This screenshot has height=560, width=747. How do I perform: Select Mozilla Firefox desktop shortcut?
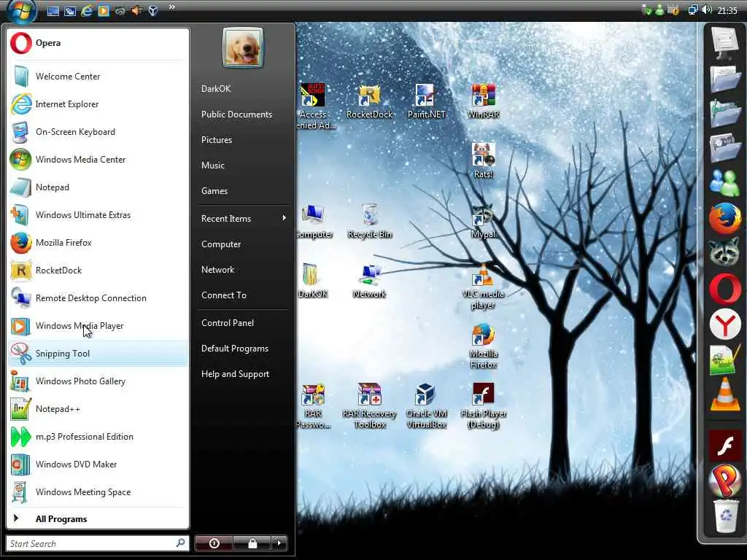point(483,346)
